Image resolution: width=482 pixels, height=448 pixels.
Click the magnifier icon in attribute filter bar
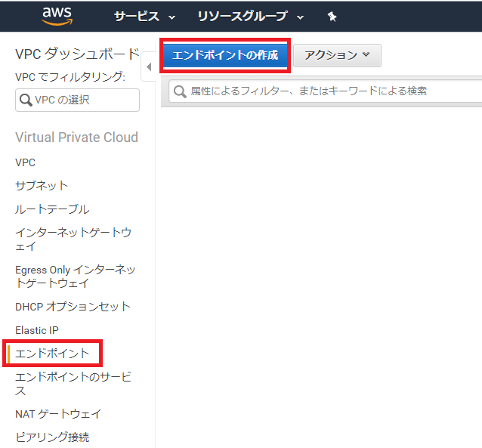tap(180, 91)
